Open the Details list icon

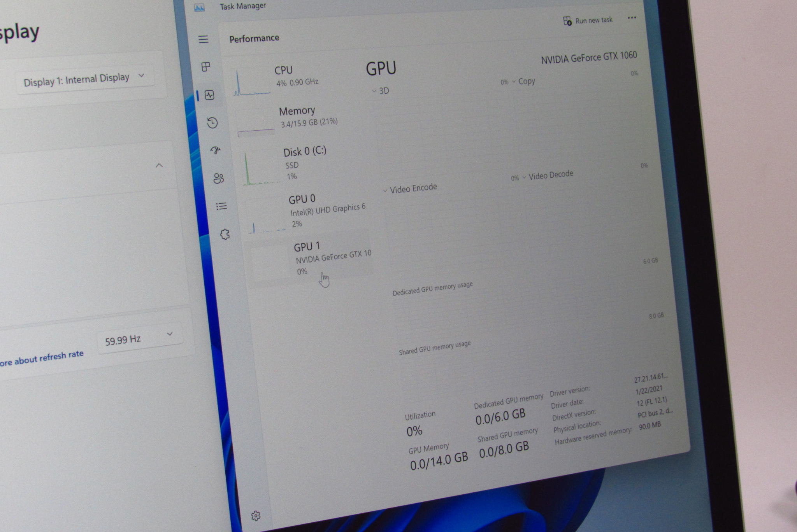pyautogui.click(x=221, y=206)
